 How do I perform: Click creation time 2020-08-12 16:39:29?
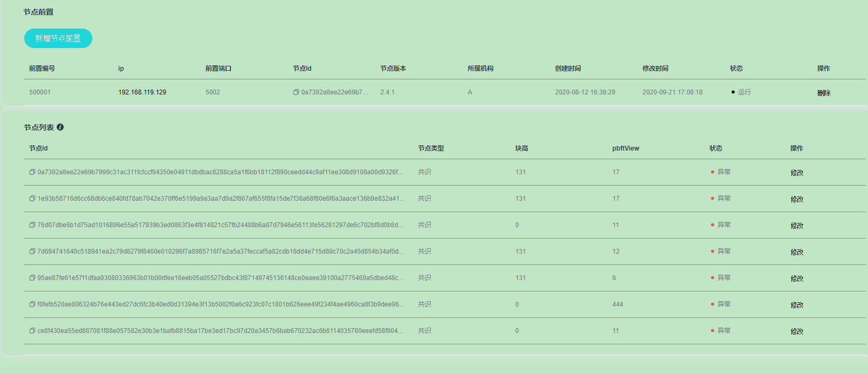pos(585,92)
